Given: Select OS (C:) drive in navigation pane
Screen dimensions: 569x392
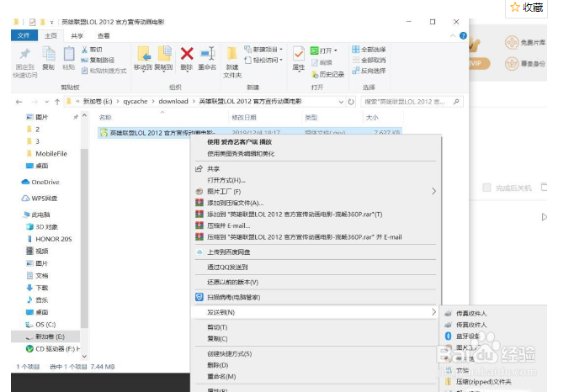Looking at the screenshot, I should pyautogui.click(x=40, y=325).
